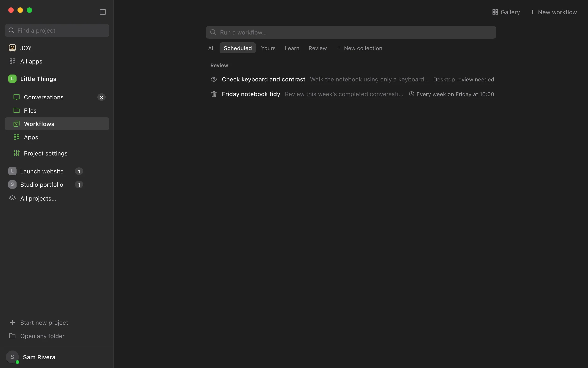Switch to the All tab
588x368 pixels.
tap(211, 48)
